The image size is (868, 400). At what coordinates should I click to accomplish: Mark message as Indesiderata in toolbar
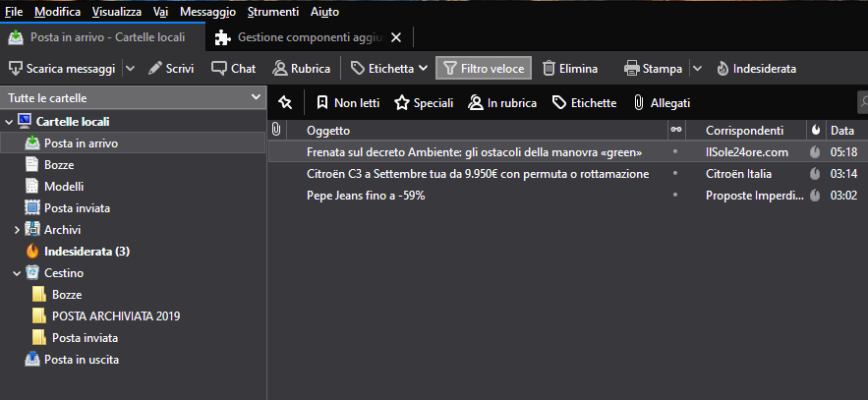(x=756, y=69)
